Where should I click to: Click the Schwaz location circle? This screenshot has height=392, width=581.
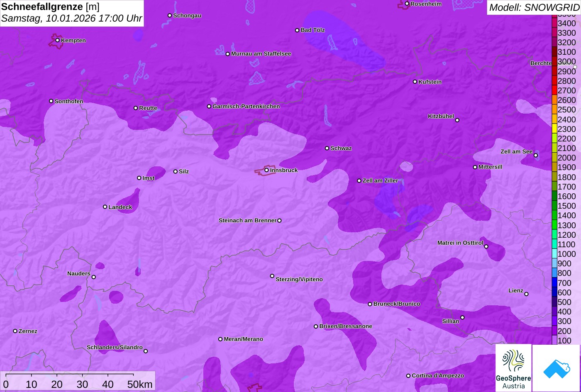[x=327, y=148]
